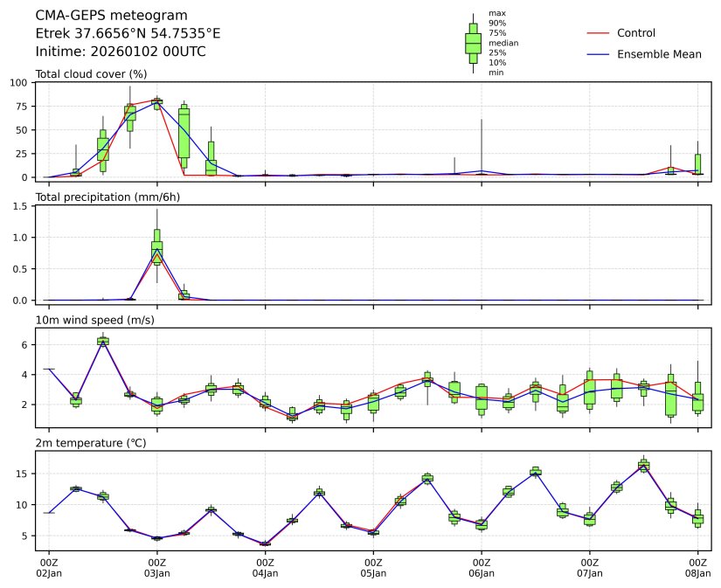The width and height of the screenshot is (721, 588).
Task: Click the tallest precipitation box plot
Action: [x=157, y=246]
